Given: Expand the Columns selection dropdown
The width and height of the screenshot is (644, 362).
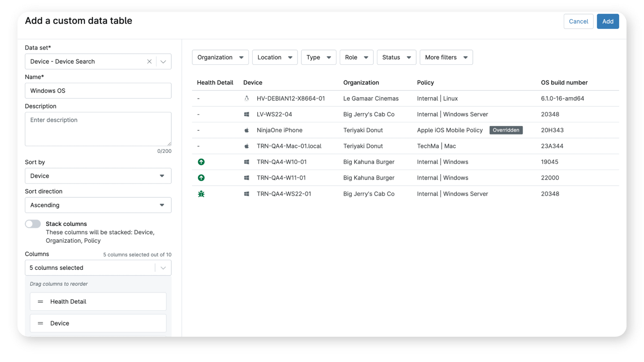Looking at the screenshot, I should coord(163,268).
